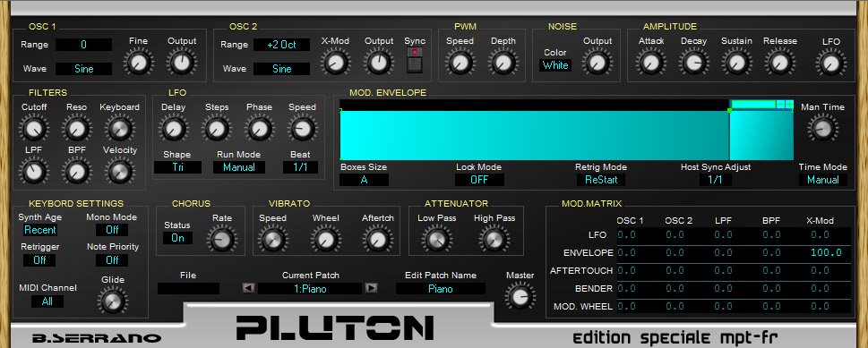Viewport: 868px width, 348px height.
Task: Open LFO Run Mode Manual selector
Action: tap(239, 167)
